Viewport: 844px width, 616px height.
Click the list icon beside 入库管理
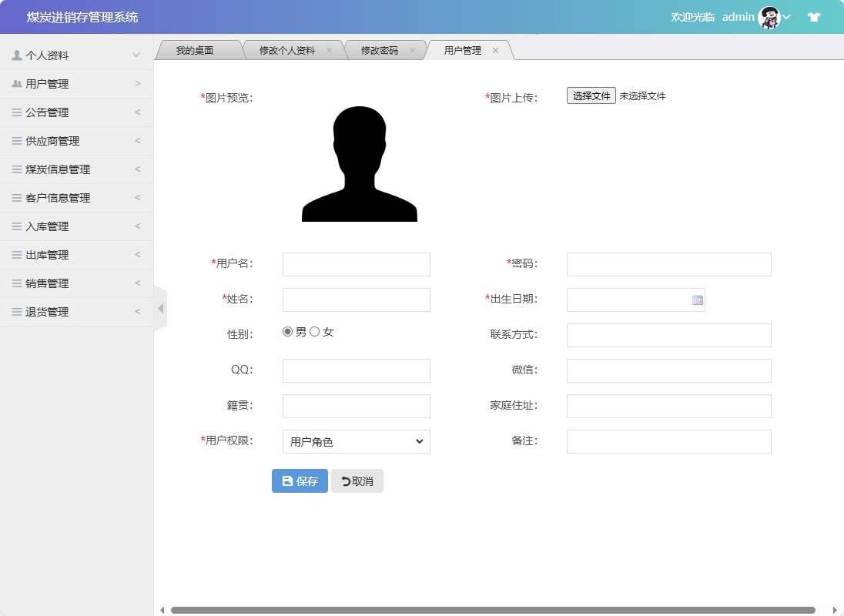(x=17, y=226)
